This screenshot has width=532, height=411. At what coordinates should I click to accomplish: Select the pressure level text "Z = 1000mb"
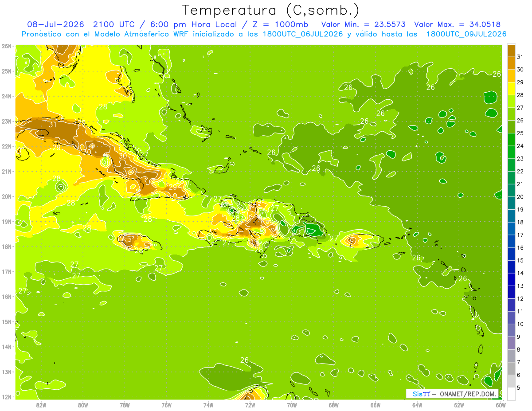(280, 24)
